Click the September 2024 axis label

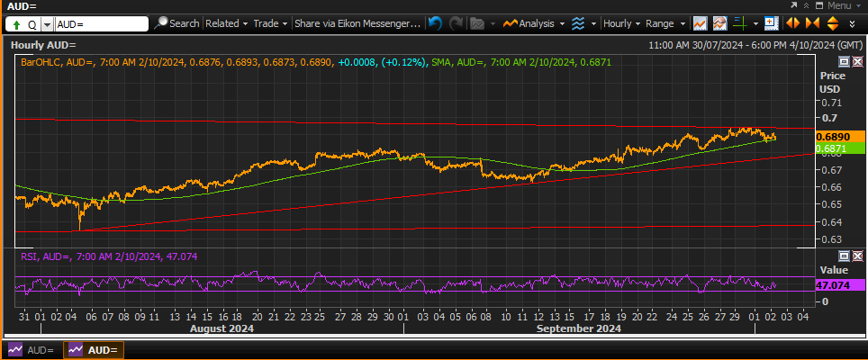pos(579,328)
